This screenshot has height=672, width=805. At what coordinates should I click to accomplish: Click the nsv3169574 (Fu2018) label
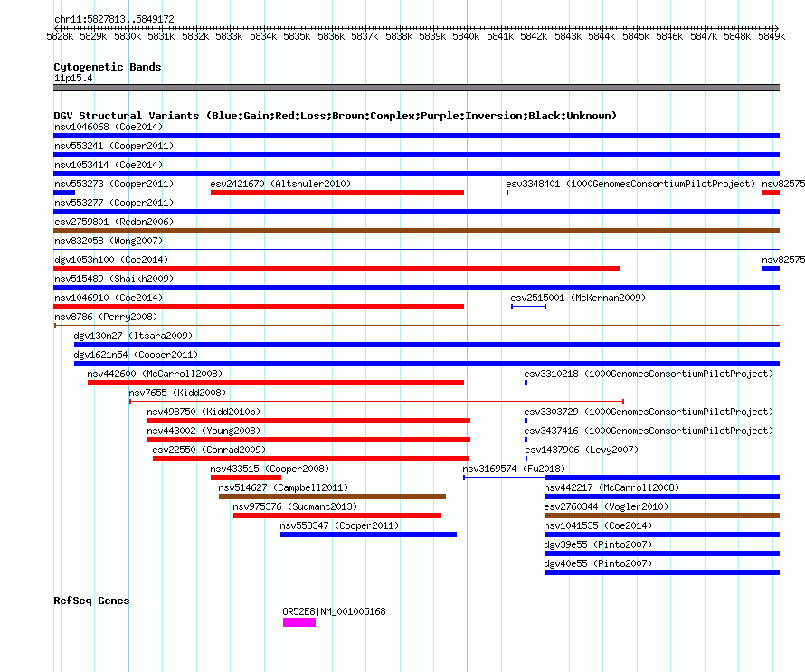pyautogui.click(x=514, y=469)
